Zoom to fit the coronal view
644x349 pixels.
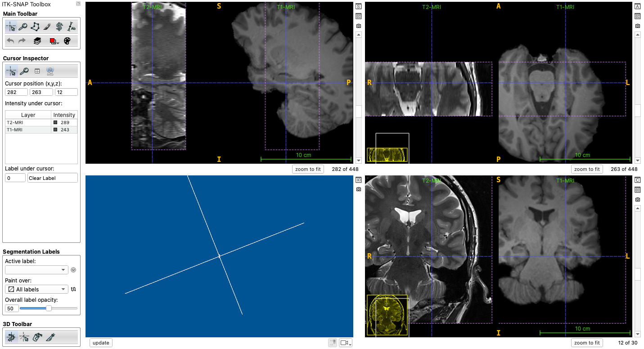click(x=587, y=343)
